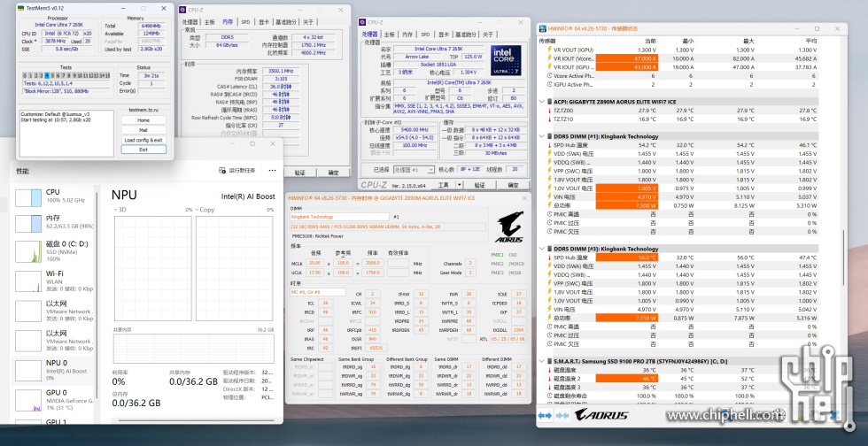Click the TestMem5 title bar icon
Screen dimensions: 868x446
click(x=20, y=9)
